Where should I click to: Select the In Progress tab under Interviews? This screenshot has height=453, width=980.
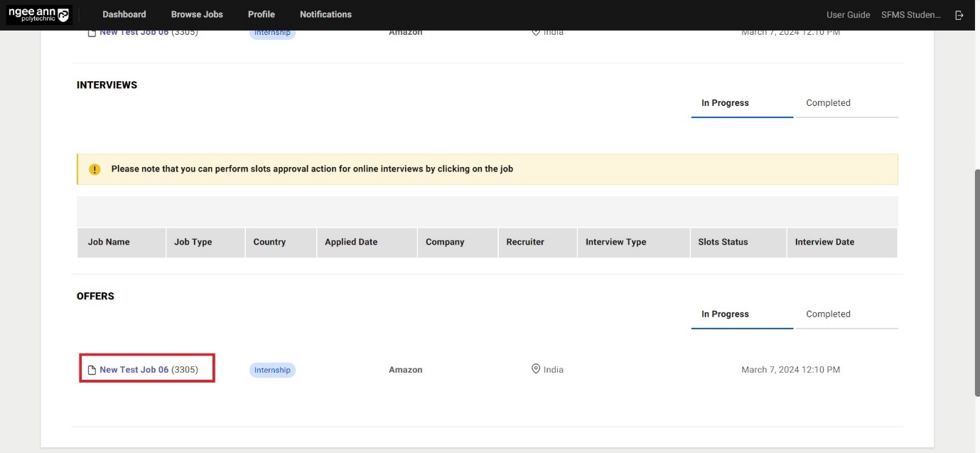(725, 103)
